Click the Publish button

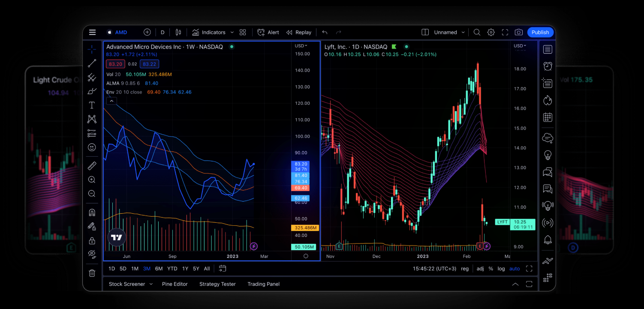coord(540,32)
